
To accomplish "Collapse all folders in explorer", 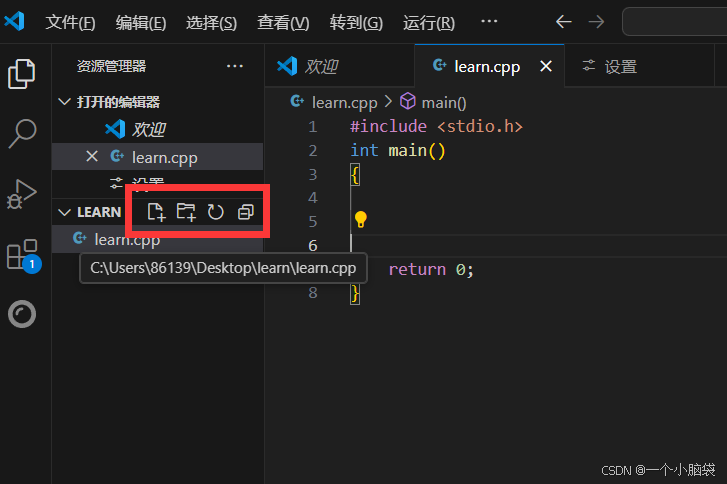I will (245, 212).
